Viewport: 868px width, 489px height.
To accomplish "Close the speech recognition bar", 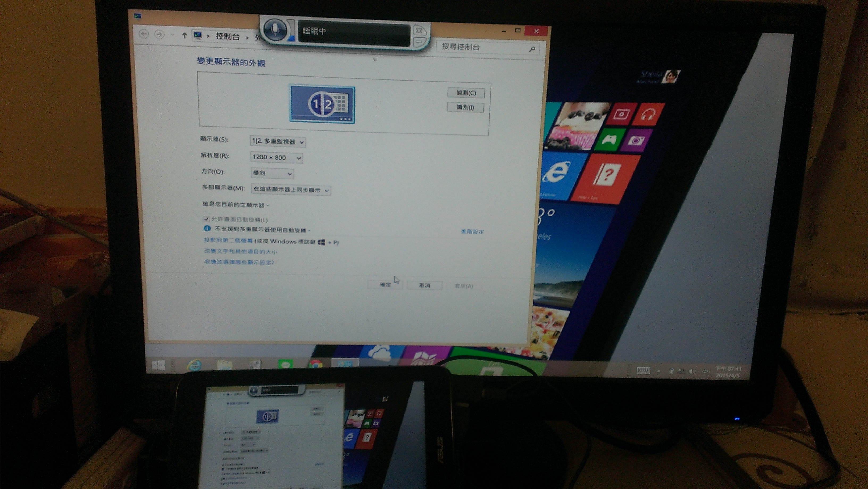I will (419, 31).
